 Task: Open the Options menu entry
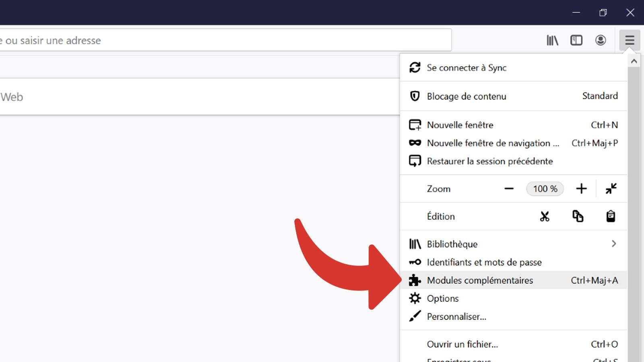coord(443,298)
